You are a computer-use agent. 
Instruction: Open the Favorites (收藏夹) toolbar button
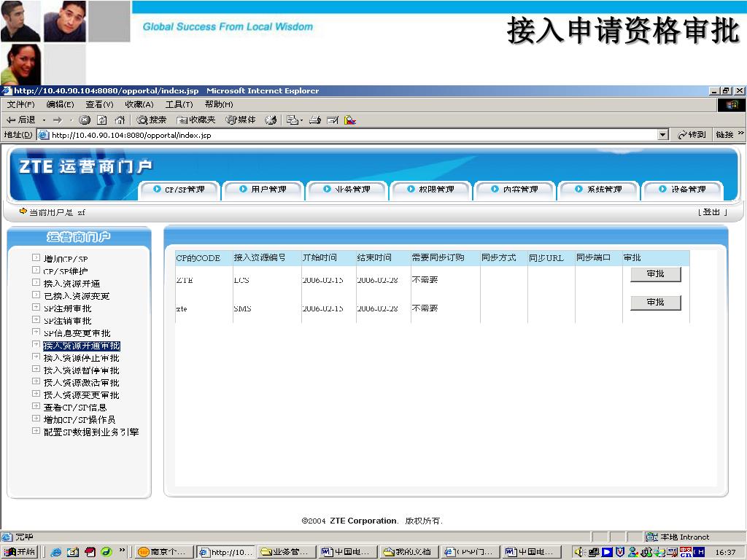[196, 120]
